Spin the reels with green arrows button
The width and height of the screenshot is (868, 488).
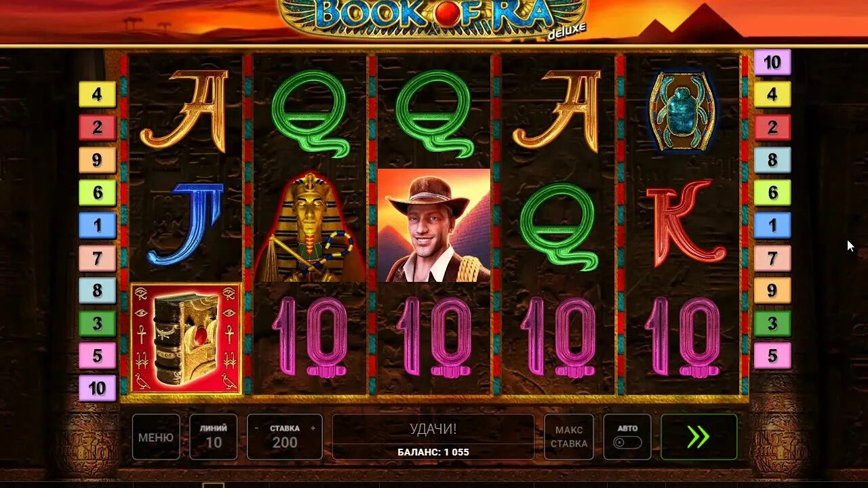(x=698, y=437)
